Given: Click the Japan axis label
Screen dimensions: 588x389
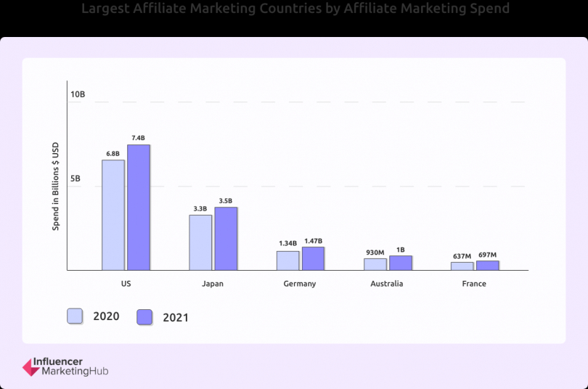Looking at the screenshot, I should pyautogui.click(x=213, y=284).
